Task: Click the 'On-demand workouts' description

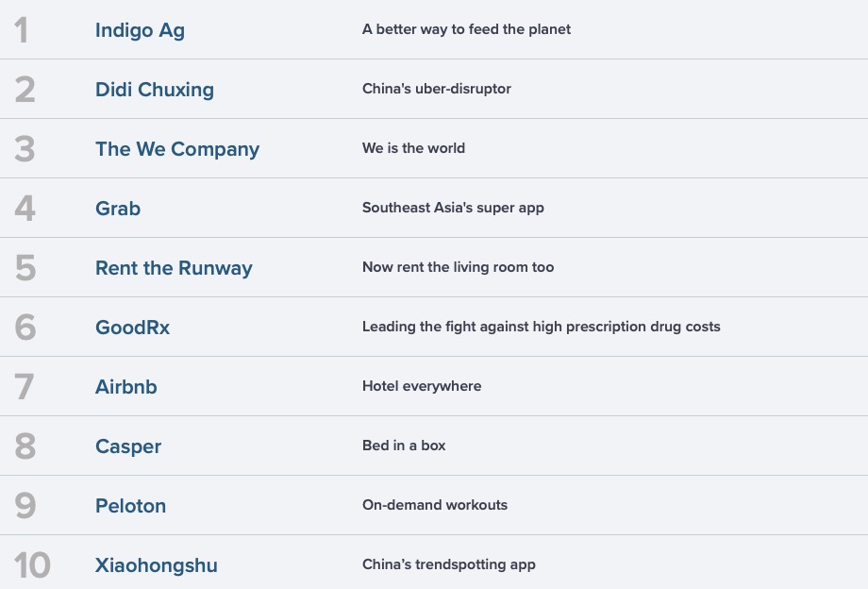Action: [434, 505]
